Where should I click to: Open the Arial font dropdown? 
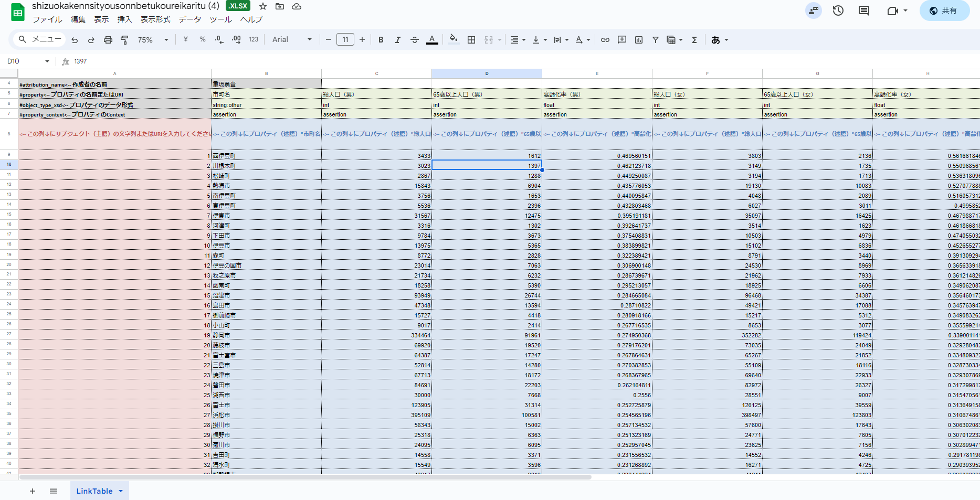[292, 39]
